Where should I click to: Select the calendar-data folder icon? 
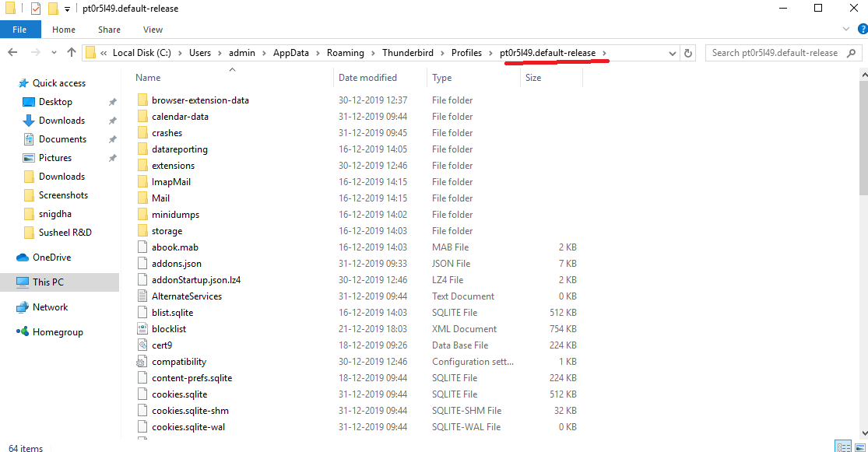click(142, 117)
